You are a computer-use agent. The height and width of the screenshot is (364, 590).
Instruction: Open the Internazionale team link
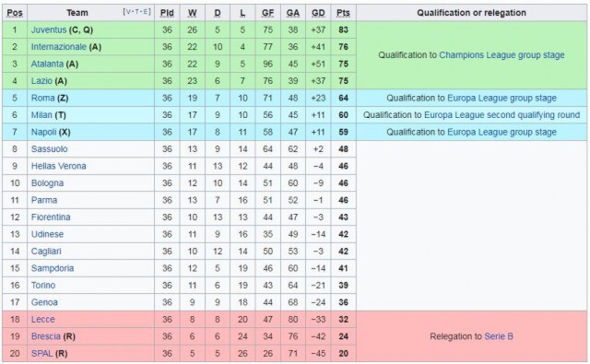tap(59, 47)
